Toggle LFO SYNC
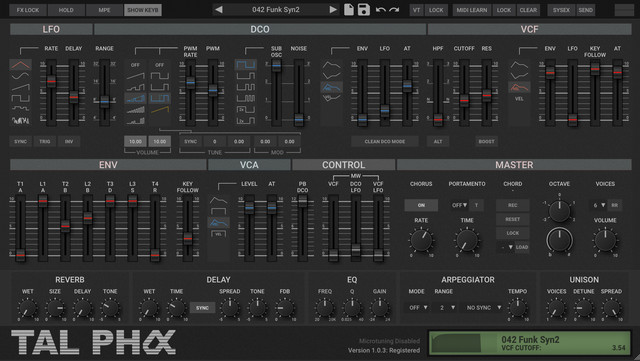 (20, 141)
